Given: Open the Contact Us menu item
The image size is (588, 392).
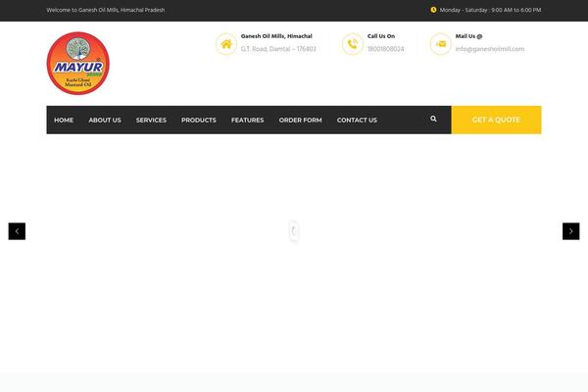Looking at the screenshot, I should pos(357,120).
